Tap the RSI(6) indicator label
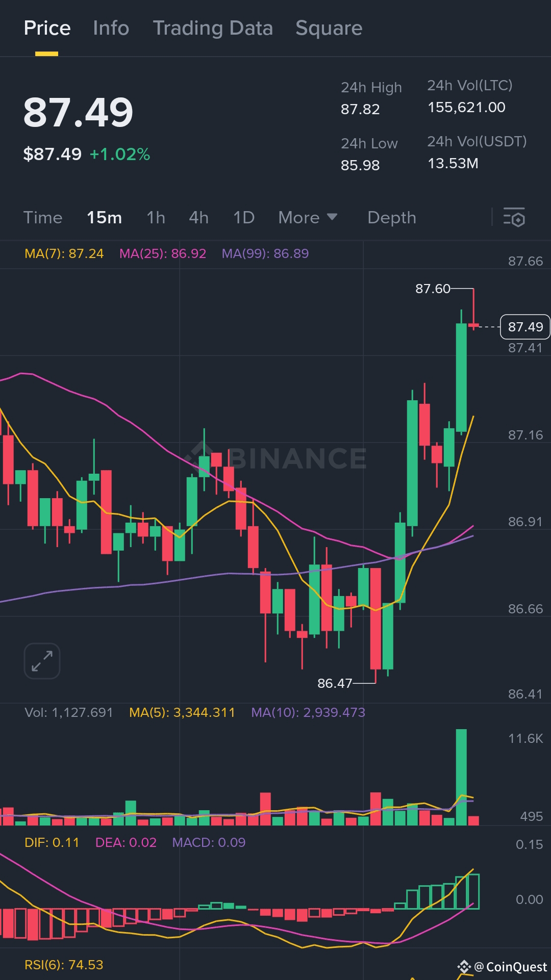Screen dimensions: 551x980 [64, 965]
